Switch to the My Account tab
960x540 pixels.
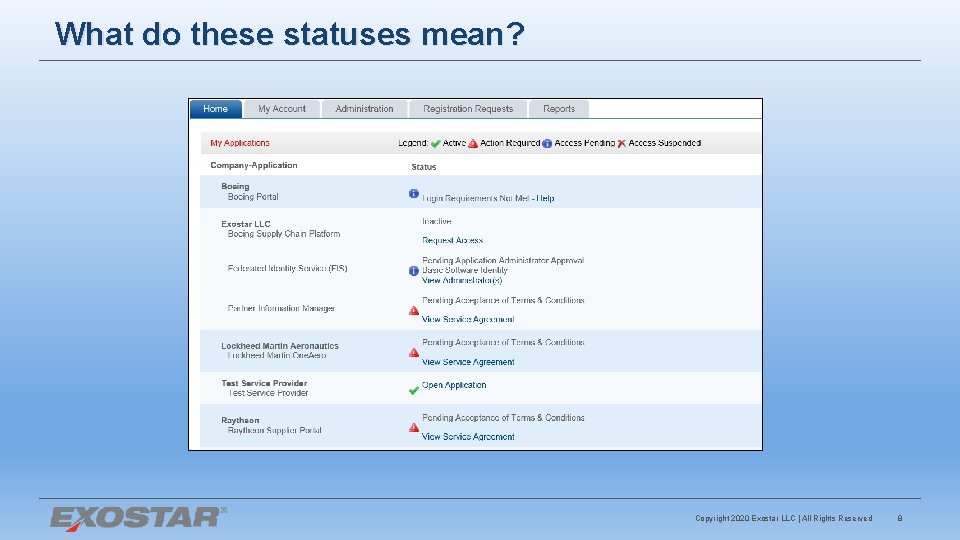pyautogui.click(x=282, y=109)
